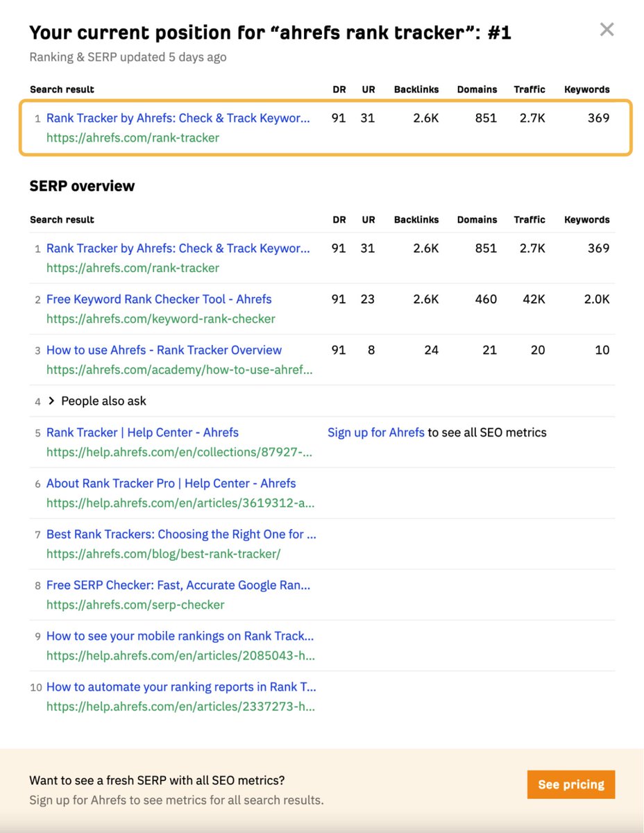Open mobile rankings on Rank Tracker result
The width and height of the screenshot is (644, 833).
coord(180,636)
